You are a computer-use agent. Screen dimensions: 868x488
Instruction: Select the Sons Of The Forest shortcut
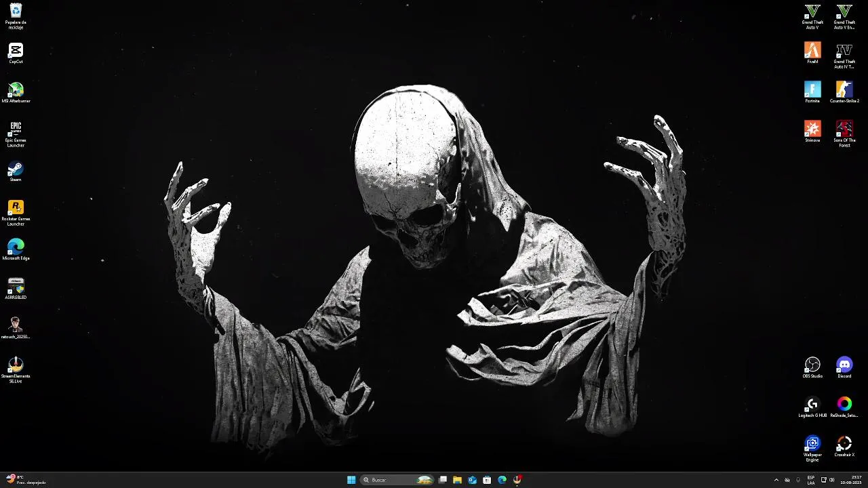pos(844,134)
